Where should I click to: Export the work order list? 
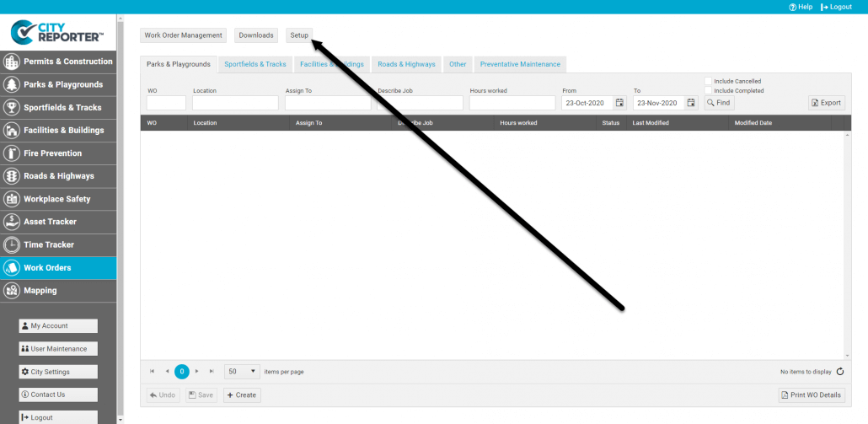tap(826, 103)
